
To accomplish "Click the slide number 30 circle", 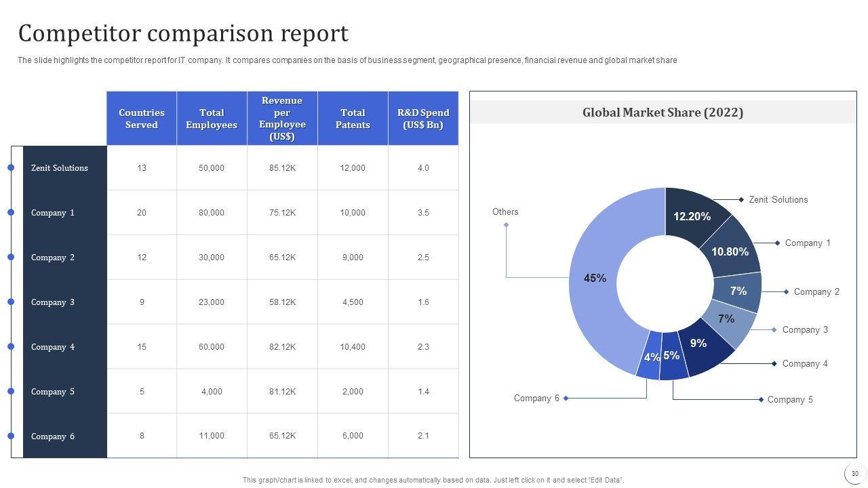I will 854,474.
